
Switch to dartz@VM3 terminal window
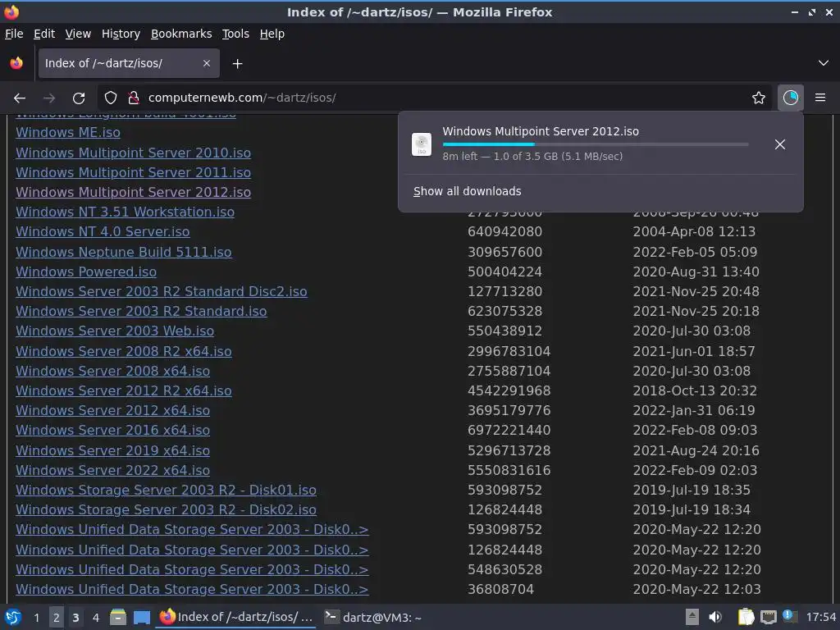373,617
